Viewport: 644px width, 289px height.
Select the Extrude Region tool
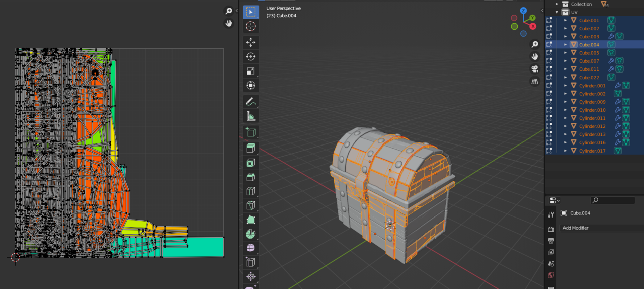(251, 148)
